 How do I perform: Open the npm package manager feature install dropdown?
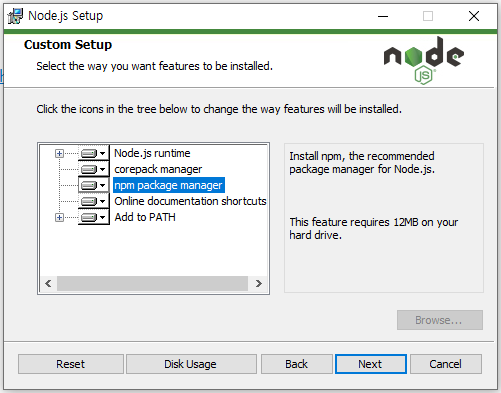(94, 185)
